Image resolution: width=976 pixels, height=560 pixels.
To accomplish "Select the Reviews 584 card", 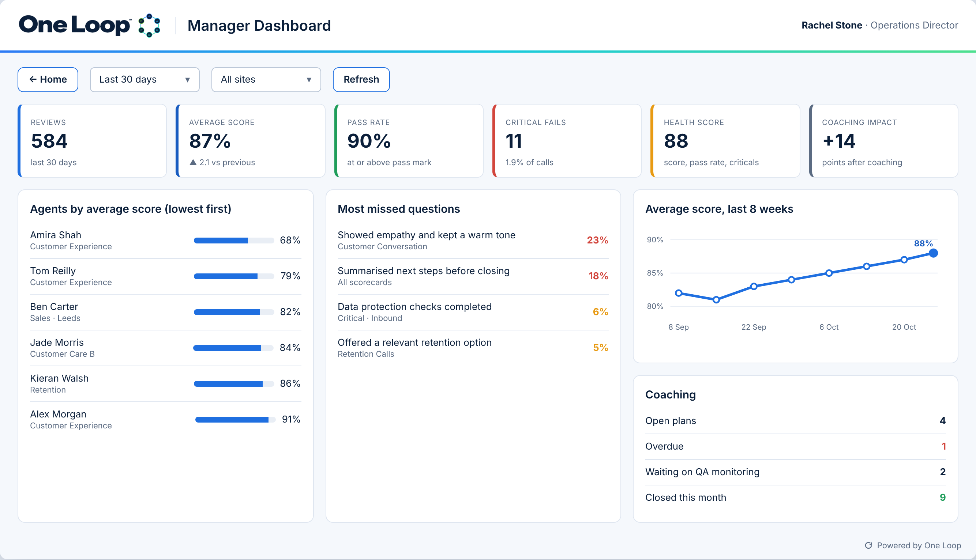I will [x=92, y=141].
